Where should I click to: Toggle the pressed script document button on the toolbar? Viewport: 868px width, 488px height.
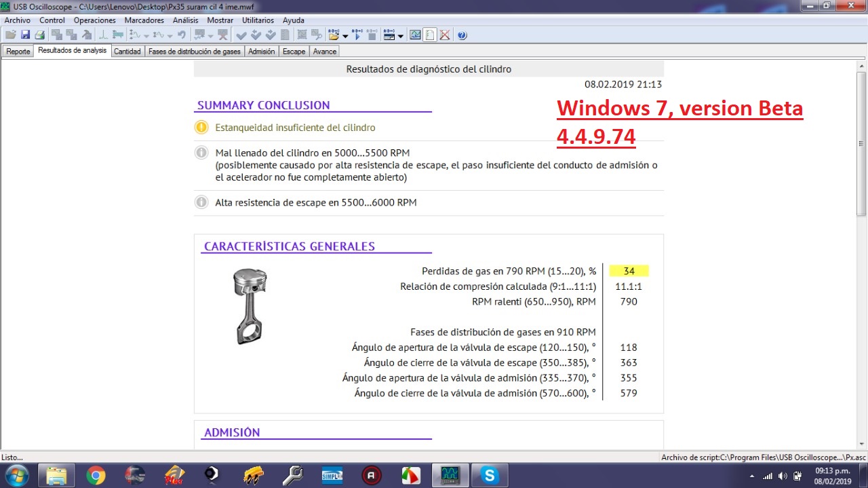(x=430, y=35)
